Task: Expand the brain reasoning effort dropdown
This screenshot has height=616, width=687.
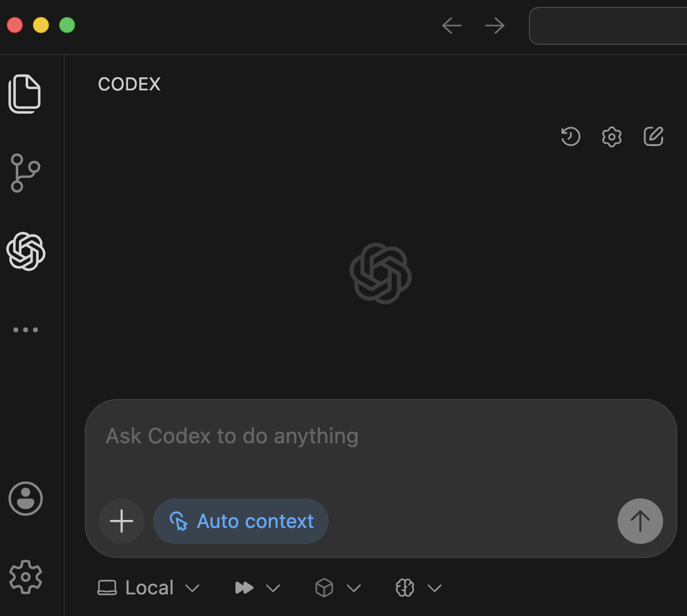Action: 419,588
